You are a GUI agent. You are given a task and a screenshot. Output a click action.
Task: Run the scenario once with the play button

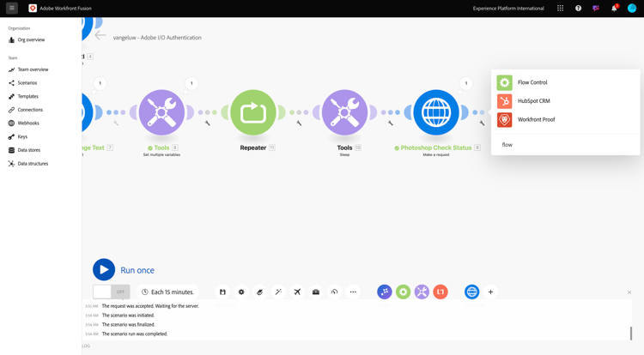click(x=104, y=270)
